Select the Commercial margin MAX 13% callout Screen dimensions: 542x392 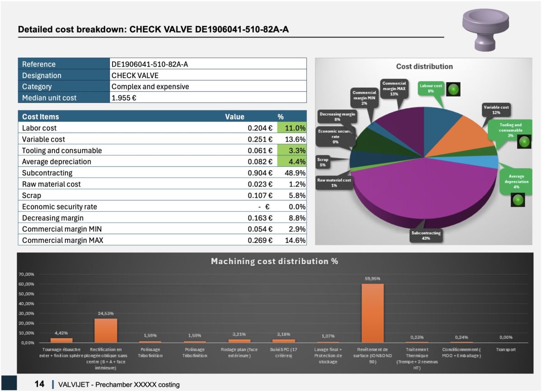tap(394, 89)
